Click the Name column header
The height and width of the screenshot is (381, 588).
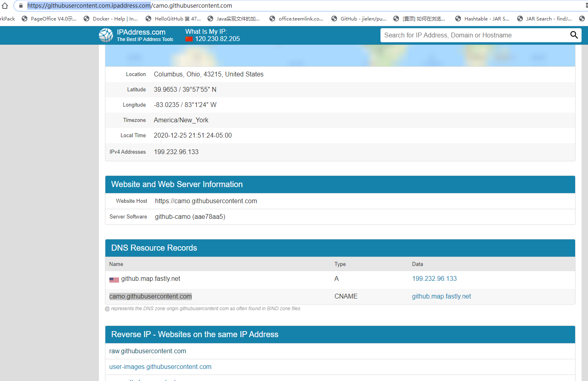116,264
